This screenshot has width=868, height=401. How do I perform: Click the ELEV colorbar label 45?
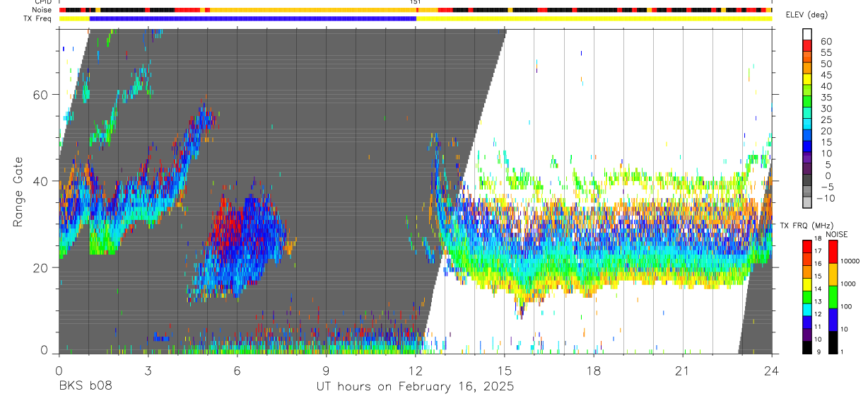click(826, 75)
